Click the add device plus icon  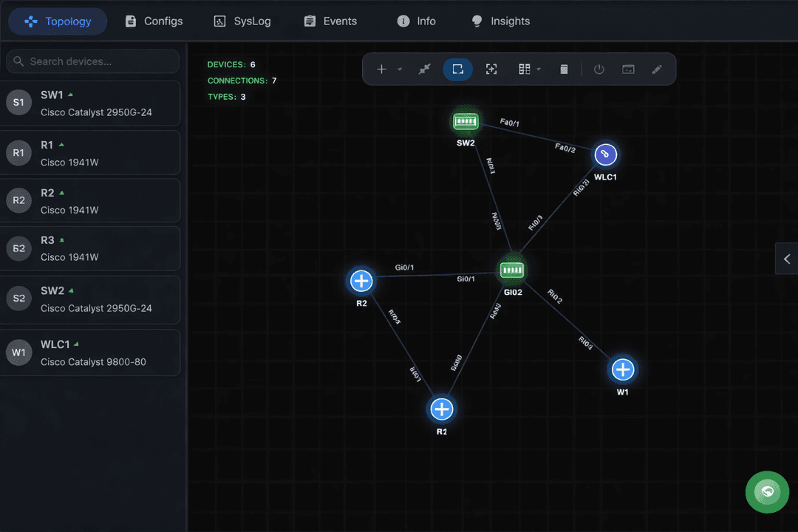[381, 69]
